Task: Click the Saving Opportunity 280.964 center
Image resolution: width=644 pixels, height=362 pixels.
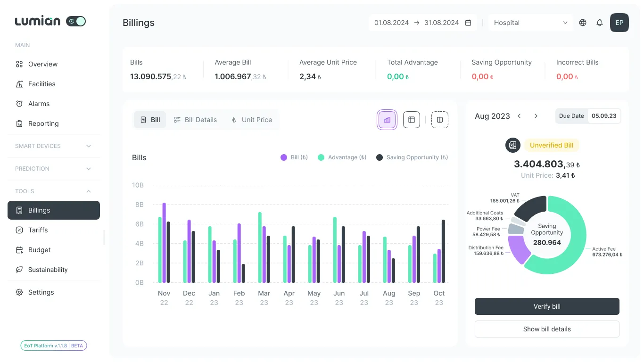Action: tap(547, 234)
